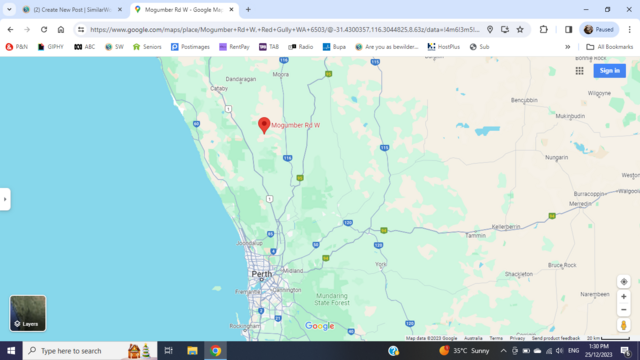View site information icon in address bar
The width and height of the screenshot is (640, 360).
click(x=81, y=29)
